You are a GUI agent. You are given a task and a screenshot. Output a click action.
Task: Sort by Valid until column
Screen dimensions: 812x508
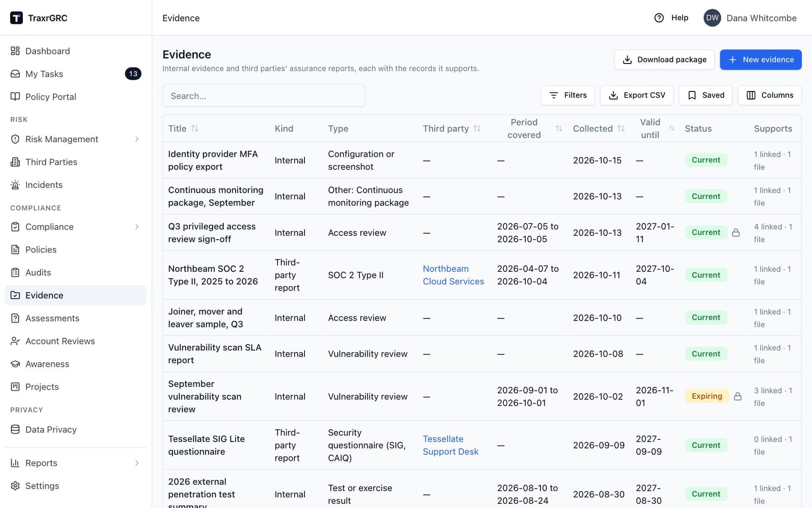tap(672, 129)
